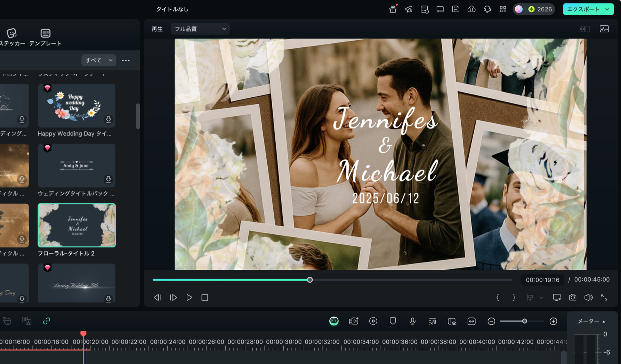Image resolution: width=621 pixels, height=364 pixels.
Task: Click the 再生 player label
Action: [x=157, y=29]
